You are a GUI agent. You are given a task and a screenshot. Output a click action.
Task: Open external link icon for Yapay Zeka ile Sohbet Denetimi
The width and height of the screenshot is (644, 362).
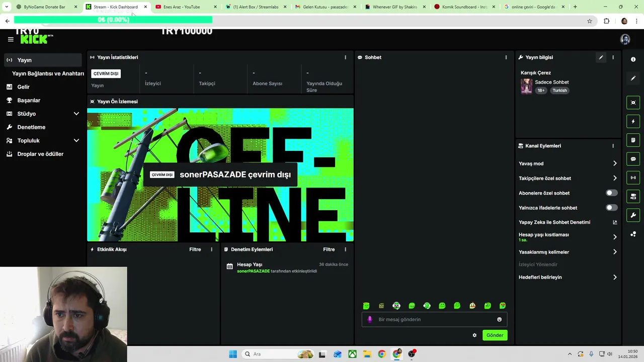point(615,222)
